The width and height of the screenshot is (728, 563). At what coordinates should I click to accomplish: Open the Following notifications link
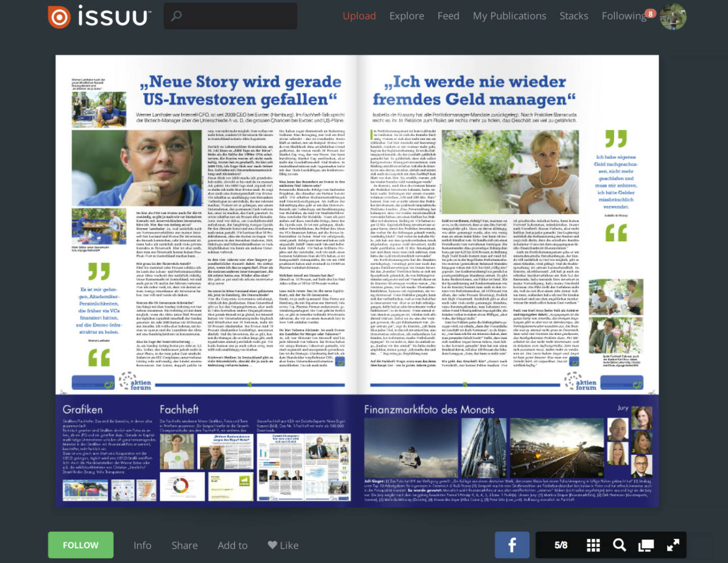pos(624,16)
